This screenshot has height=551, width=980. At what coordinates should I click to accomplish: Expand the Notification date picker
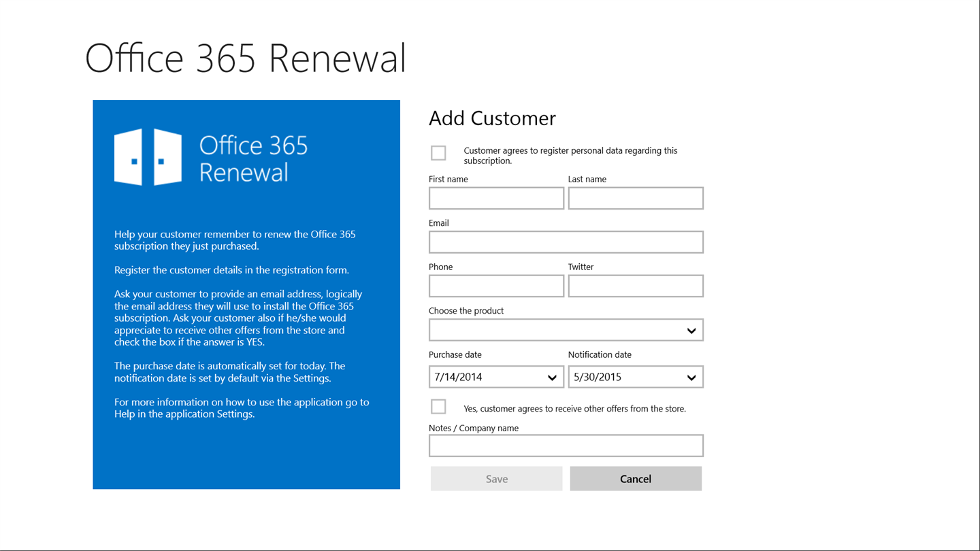coord(636,377)
